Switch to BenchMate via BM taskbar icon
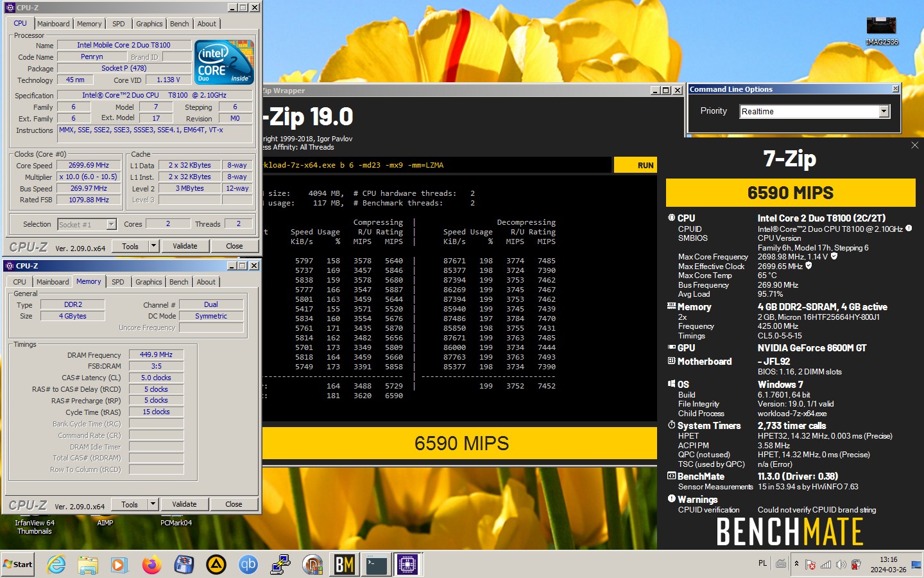Image resolution: width=924 pixels, height=578 pixels. tap(344, 565)
